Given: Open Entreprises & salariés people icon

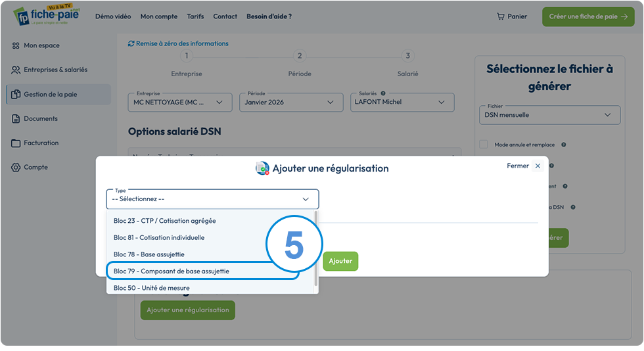Looking at the screenshot, I should [x=16, y=70].
